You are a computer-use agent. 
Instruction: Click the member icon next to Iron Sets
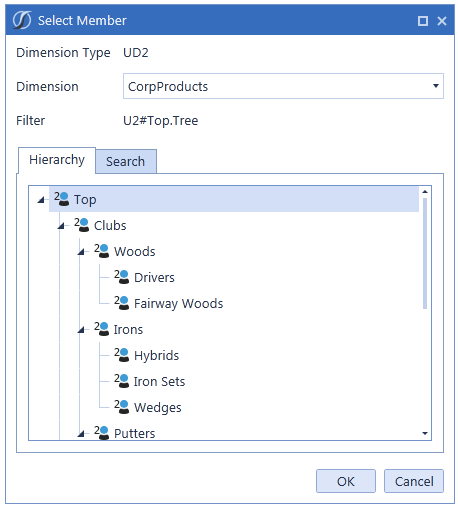click(122, 381)
